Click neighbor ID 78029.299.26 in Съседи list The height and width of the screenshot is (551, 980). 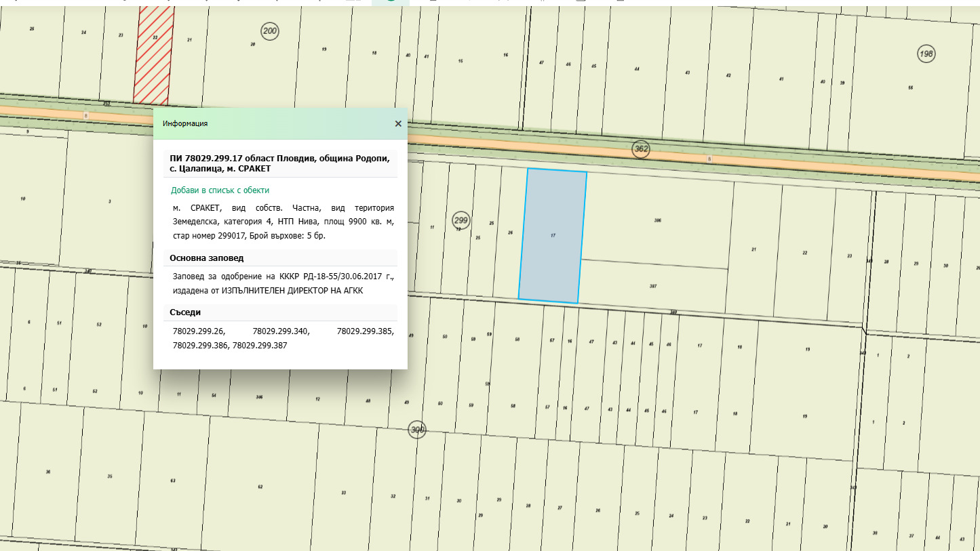coord(199,331)
